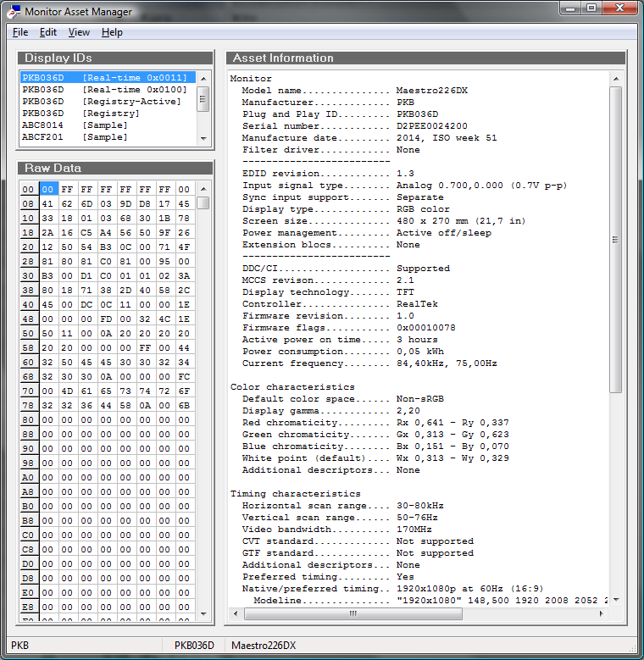Click Asset Information horizontal scroll left arrow
Image resolution: width=644 pixels, height=660 pixels.
(x=237, y=613)
